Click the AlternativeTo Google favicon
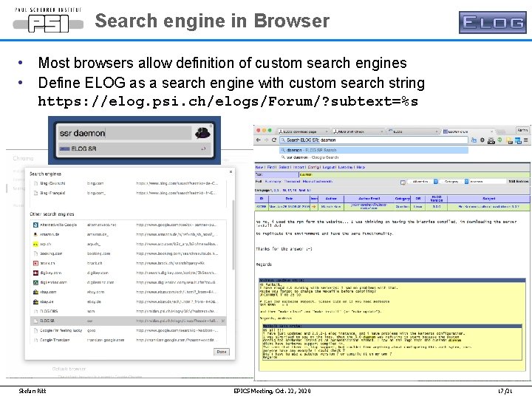Screen dimensions: 532x399 click(x=35, y=225)
